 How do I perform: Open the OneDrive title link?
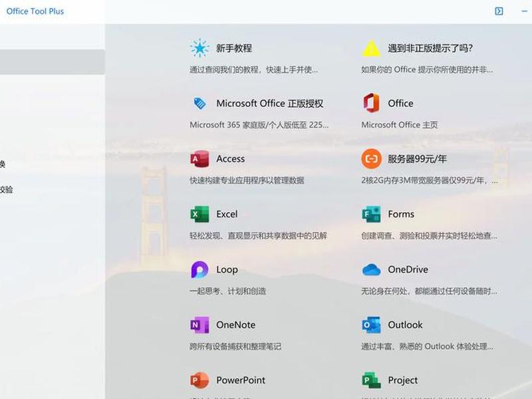click(408, 269)
